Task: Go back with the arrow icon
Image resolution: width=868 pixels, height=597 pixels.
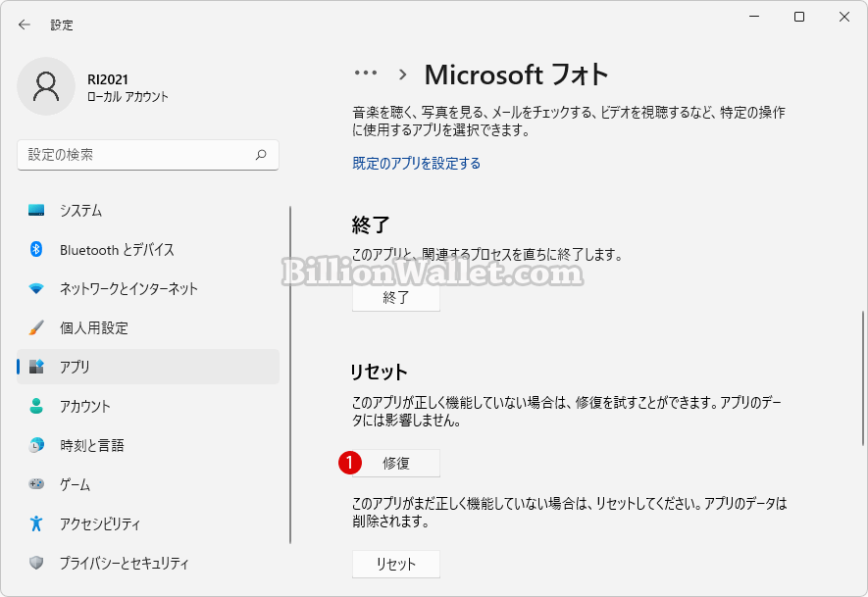Action: pos(24,25)
